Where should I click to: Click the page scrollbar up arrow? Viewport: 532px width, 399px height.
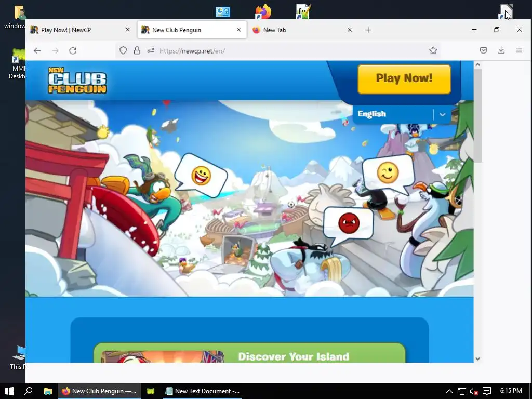[x=478, y=65]
